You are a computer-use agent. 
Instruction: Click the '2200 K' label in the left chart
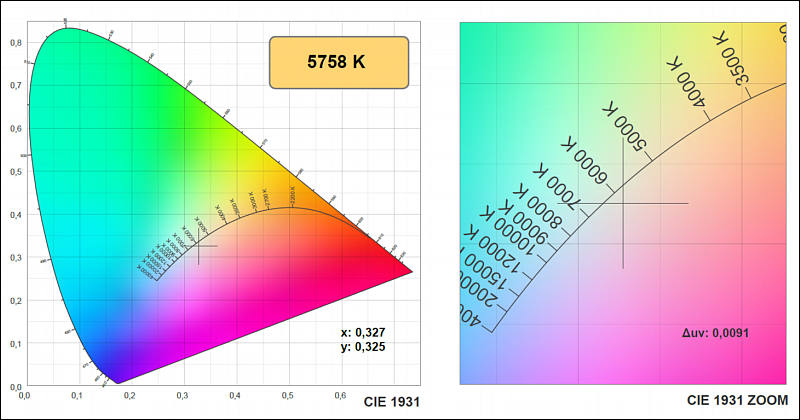click(292, 195)
